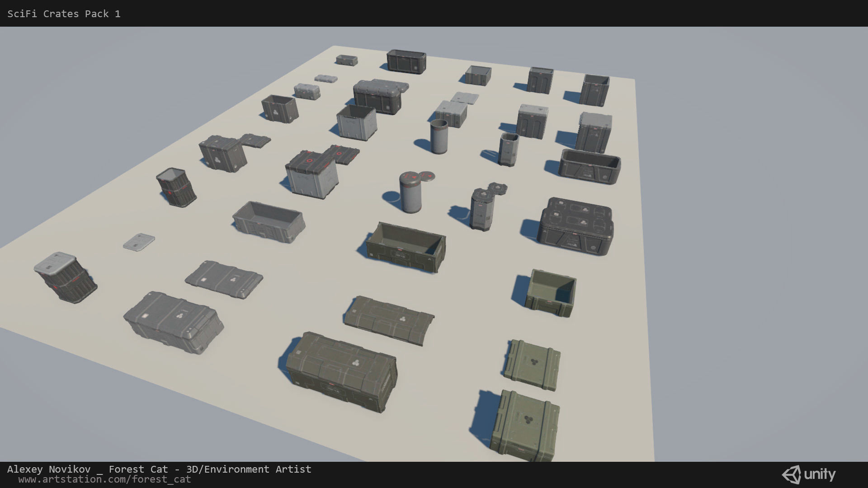Select the tilted dark crate with light lid
Image resolution: width=868 pixels, height=488 pixels.
coord(65,277)
